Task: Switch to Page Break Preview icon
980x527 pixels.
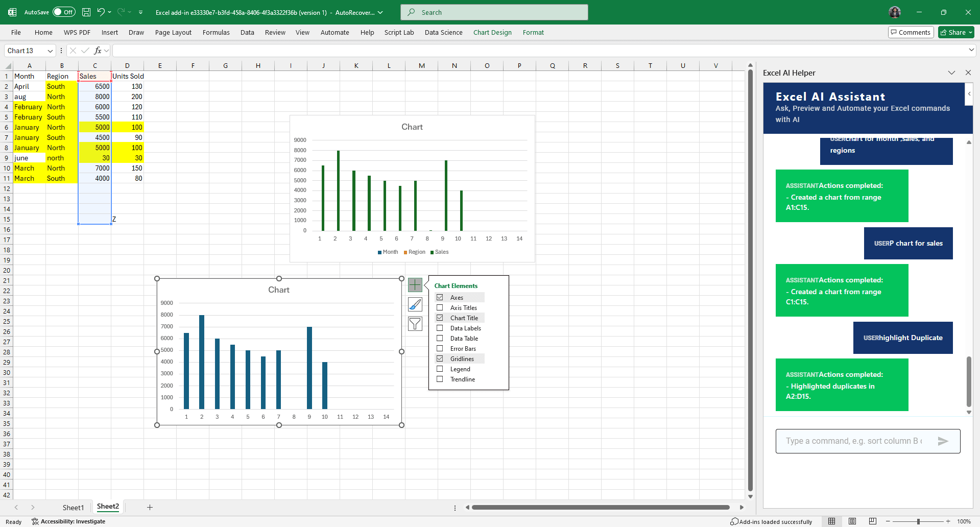Action: click(873, 521)
